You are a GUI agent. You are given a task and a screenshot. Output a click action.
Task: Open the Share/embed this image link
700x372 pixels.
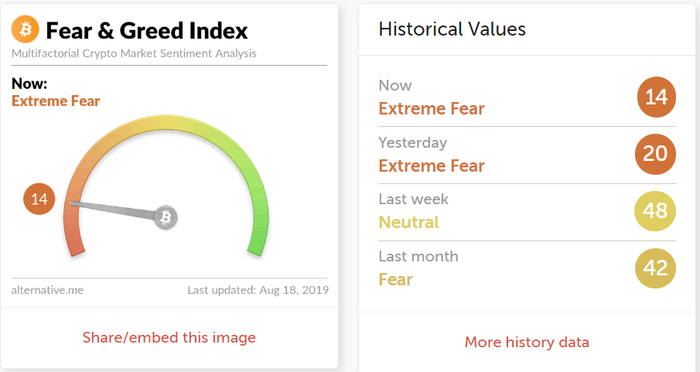point(169,338)
